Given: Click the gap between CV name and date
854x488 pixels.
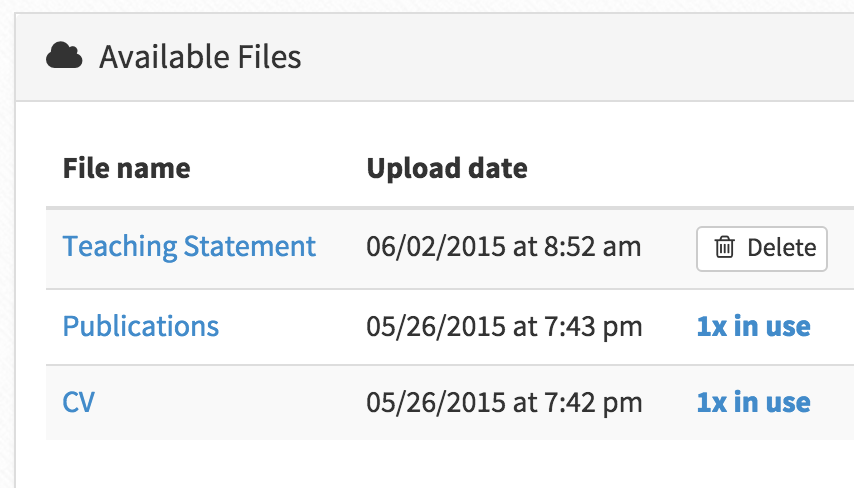Looking at the screenshot, I should pyautogui.click(x=230, y=403).
